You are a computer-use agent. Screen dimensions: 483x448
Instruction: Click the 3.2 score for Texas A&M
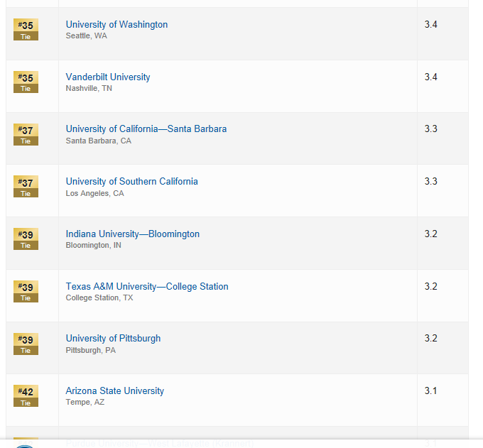pos(430,286)
